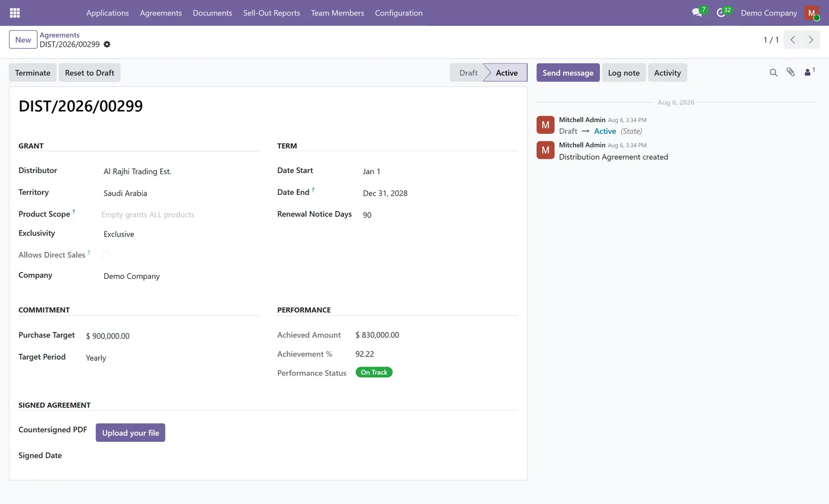The image size is (829, 504).
Task: Attach files paperclip icon
Action: click(x=791, y=72)
